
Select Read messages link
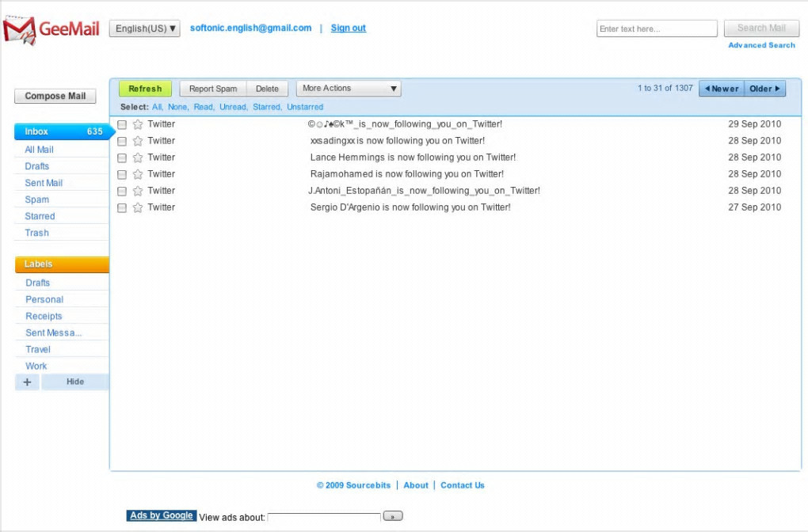click(x=204, y=107)
